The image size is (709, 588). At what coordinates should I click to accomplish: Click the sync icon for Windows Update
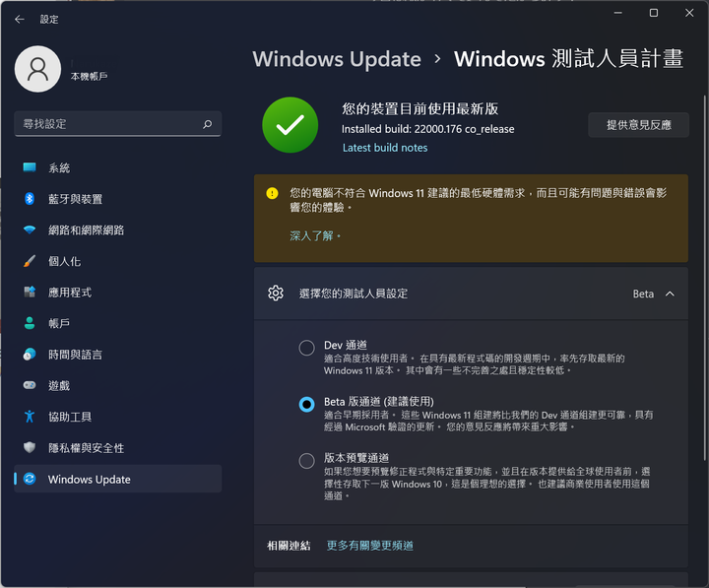click(30, 479)
